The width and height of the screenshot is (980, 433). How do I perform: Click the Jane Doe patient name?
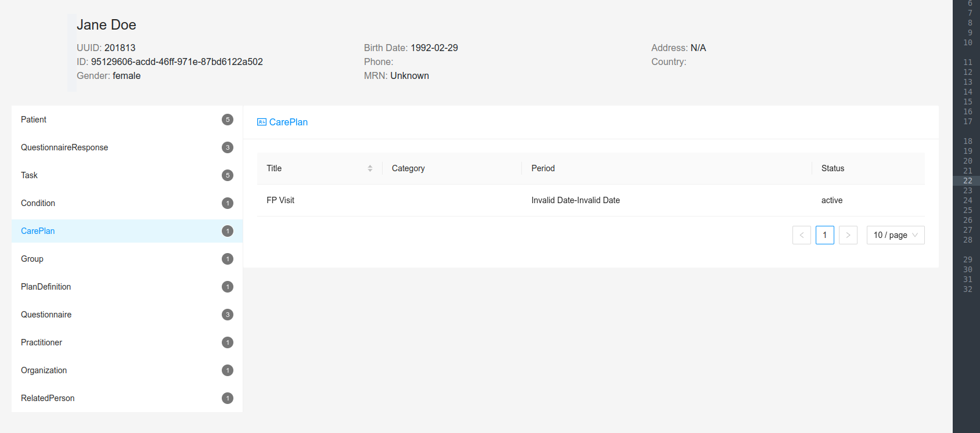(x=106, y=25)
